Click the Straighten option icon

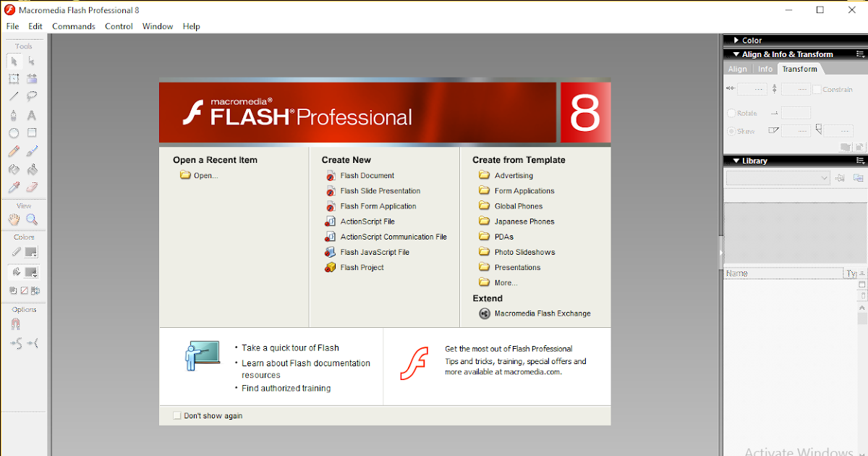(33, 342)
